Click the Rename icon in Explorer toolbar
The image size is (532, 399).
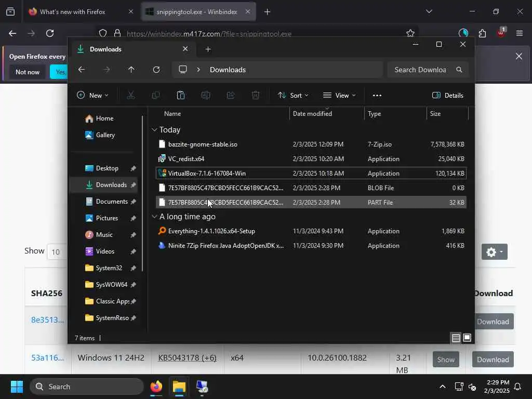[206, 96]
